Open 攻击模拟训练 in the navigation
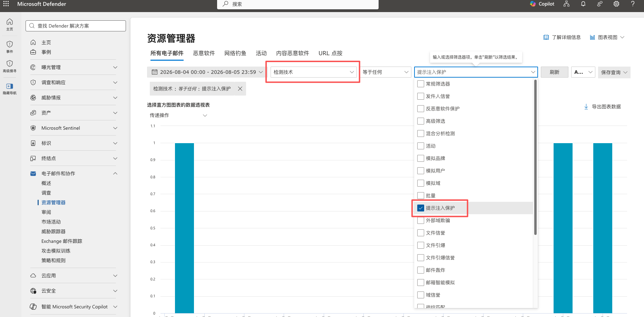644x317 pixels. (56, 251)
